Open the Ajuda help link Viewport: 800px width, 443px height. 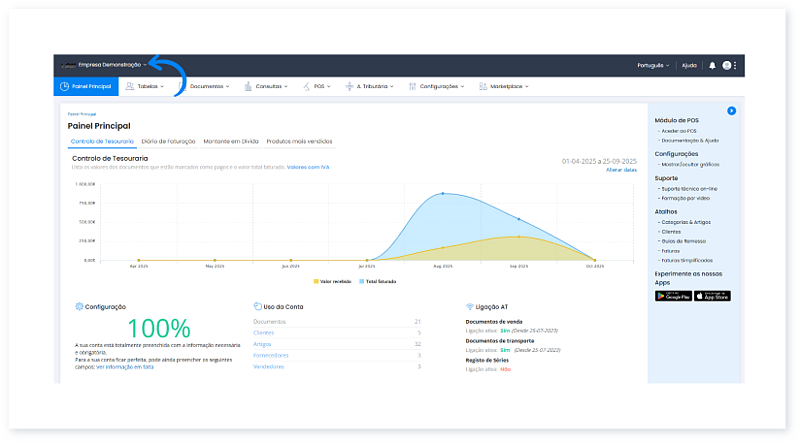point(689,65)
